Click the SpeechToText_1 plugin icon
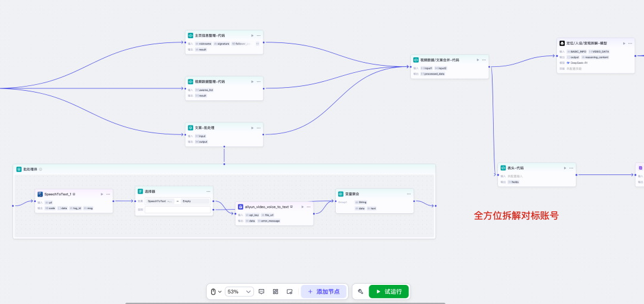 click(41, 194)
